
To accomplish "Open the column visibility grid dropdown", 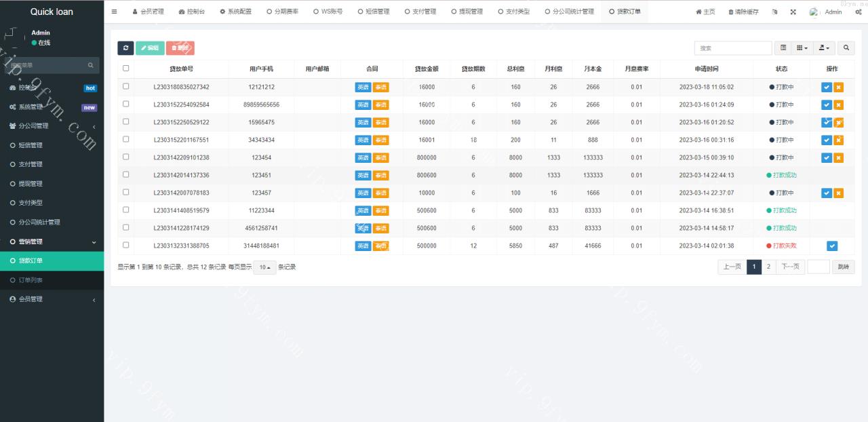I will tap(802, 47).
